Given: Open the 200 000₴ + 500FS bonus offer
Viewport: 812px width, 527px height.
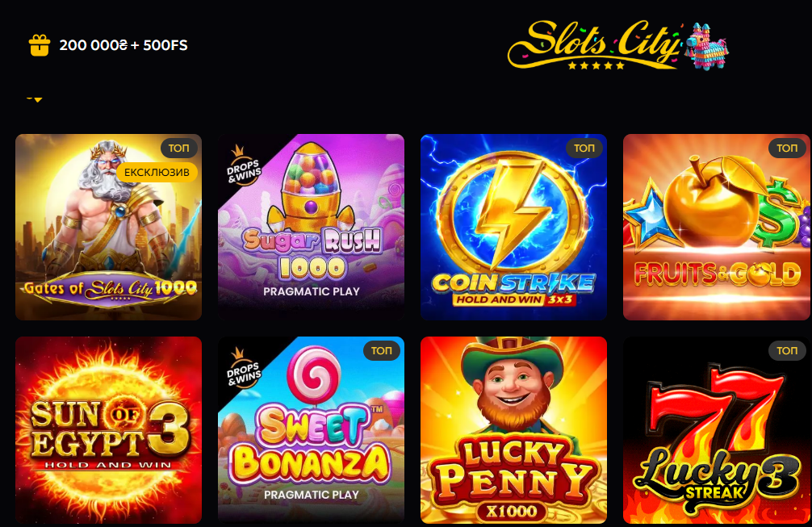Looking at the screenshot, I should pyautogui.click(x=123, y=45).
